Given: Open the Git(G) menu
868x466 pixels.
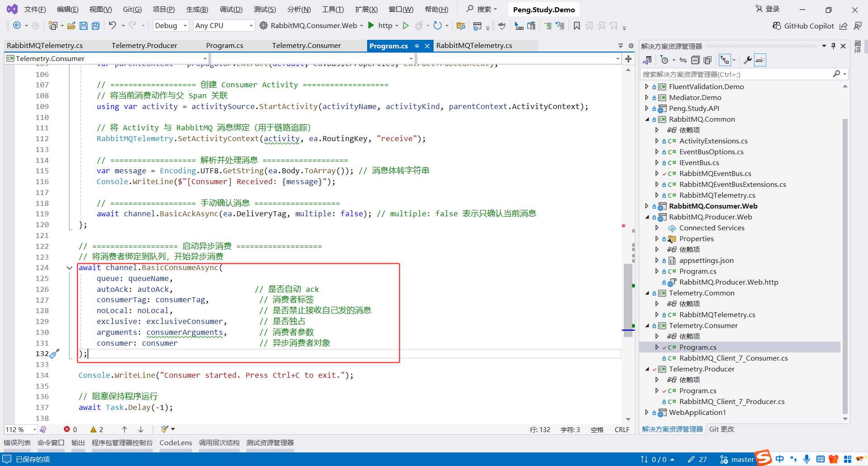Looking at the screenshot, I should click(x=132, y=9).
